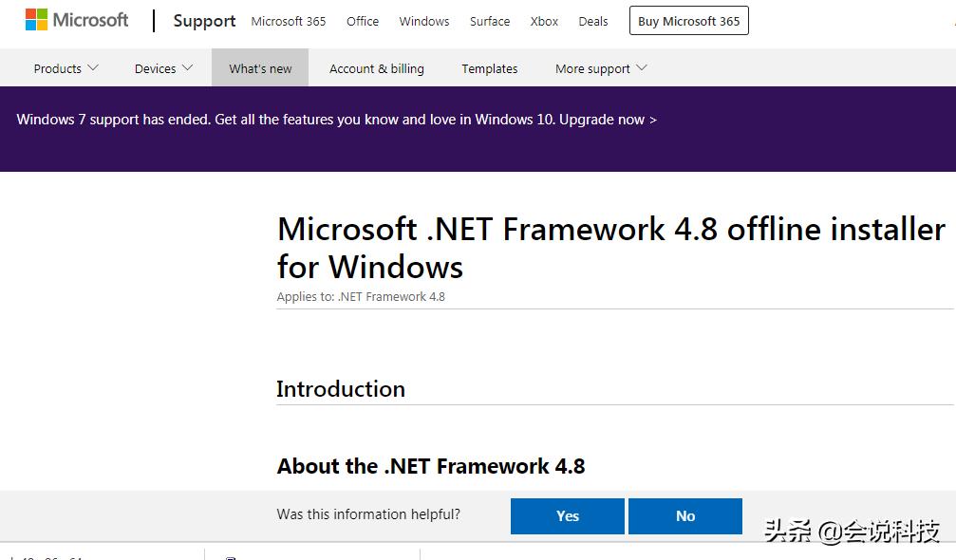Visit the Office page link
Screen dimensions: 956x560
point(362,21)
